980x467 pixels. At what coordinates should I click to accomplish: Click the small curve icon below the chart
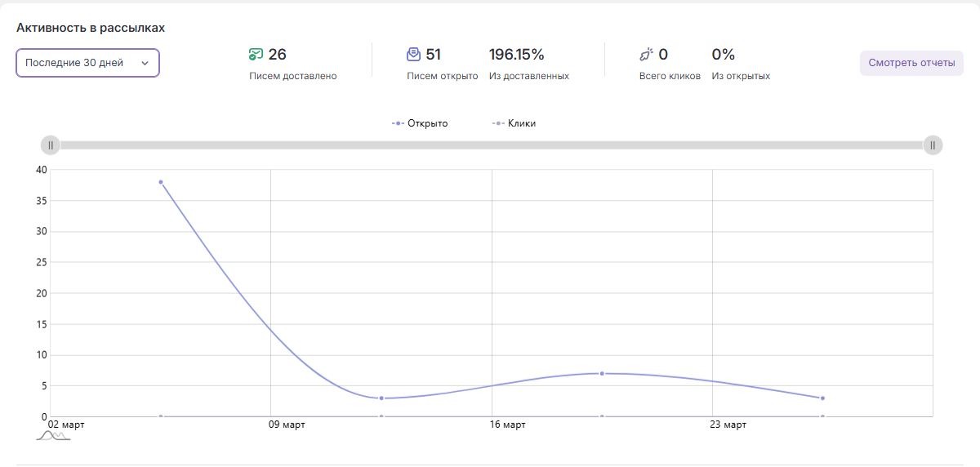(x=53, y=436)
